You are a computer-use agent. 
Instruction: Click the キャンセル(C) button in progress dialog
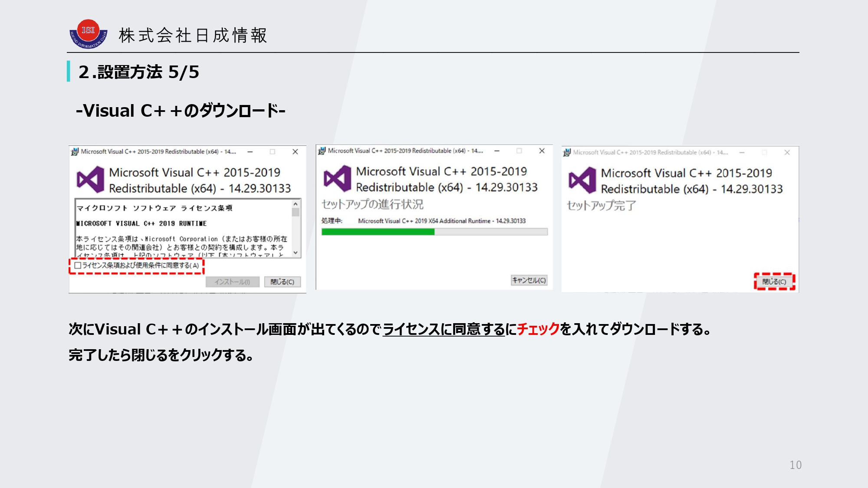pos(529,280)
